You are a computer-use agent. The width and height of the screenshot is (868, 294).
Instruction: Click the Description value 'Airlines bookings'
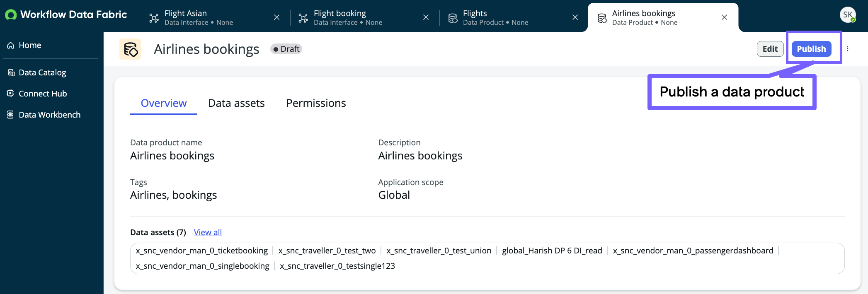pyautogui.click(x=420, y=156)
